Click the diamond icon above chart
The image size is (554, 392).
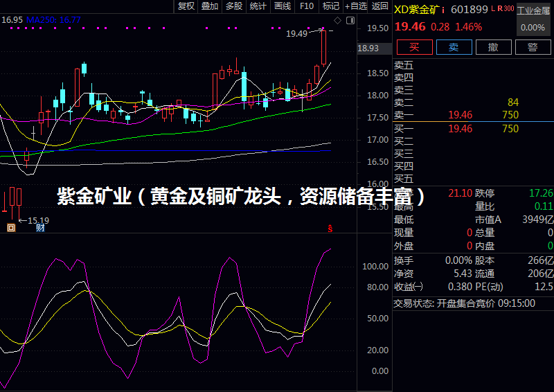(337, 21)
